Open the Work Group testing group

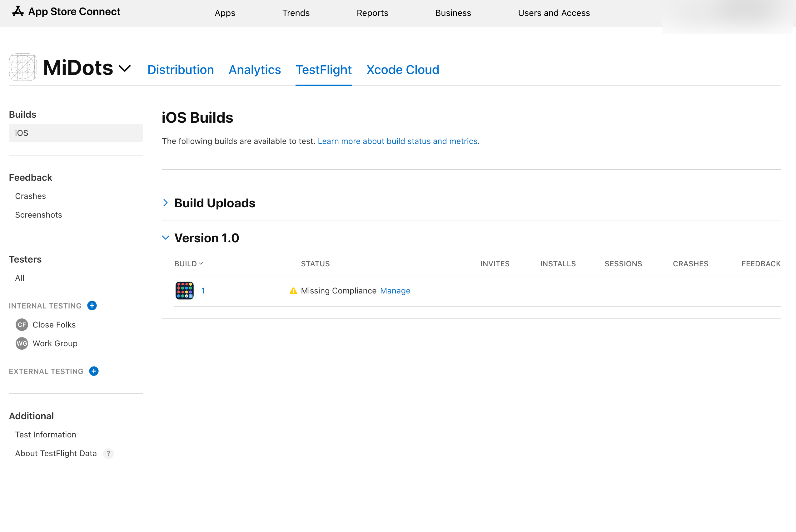pos(55,344)
